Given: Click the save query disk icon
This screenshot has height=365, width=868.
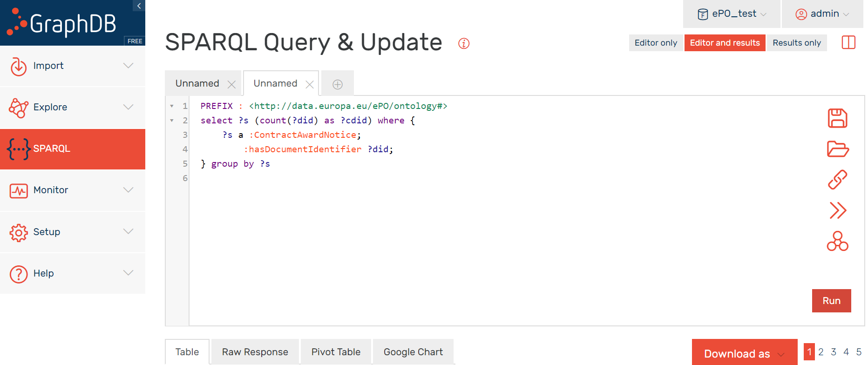Looking at the screenshot, I should pyautogui.click(x=837, y=118).
